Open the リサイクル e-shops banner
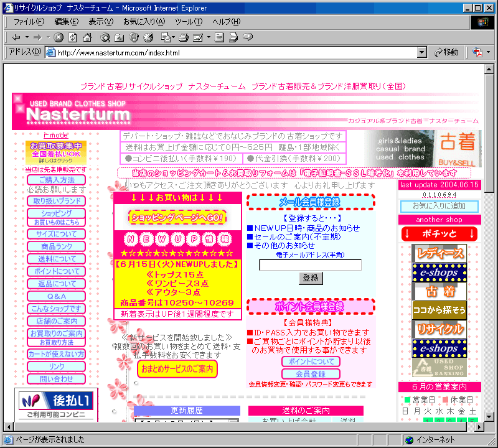Viewport: 498px width, 448px height. tap(439, 339)
